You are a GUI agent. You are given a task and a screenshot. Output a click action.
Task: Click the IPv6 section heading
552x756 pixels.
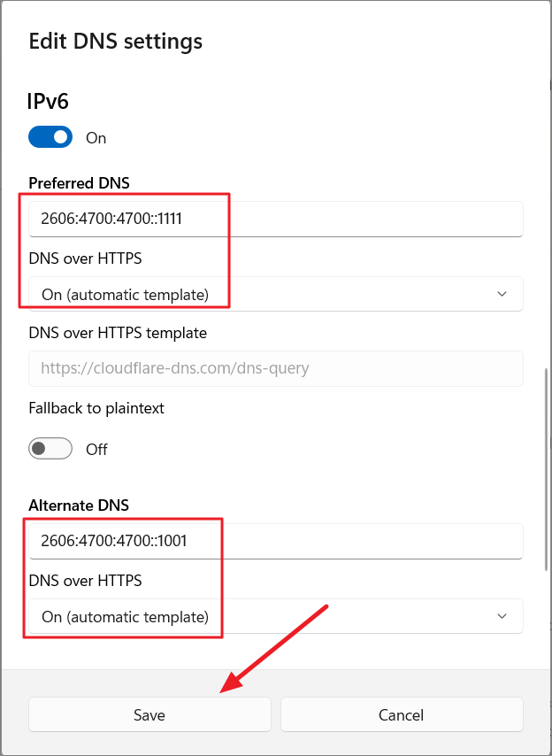pyautogui.click(x=48, y=102)
